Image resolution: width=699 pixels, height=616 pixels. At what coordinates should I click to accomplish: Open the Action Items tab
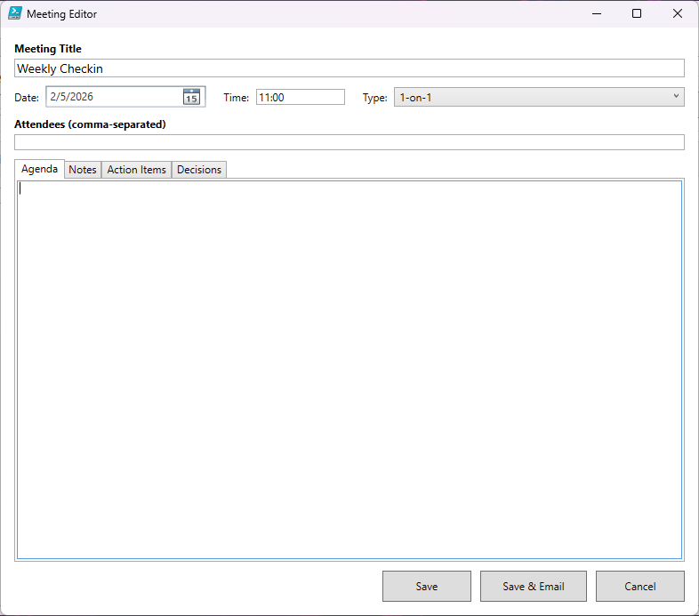pos(136,170)
